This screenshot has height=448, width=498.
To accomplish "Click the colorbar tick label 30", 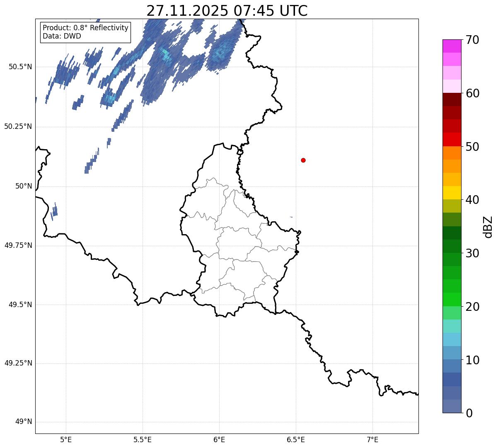I will 472,253.
